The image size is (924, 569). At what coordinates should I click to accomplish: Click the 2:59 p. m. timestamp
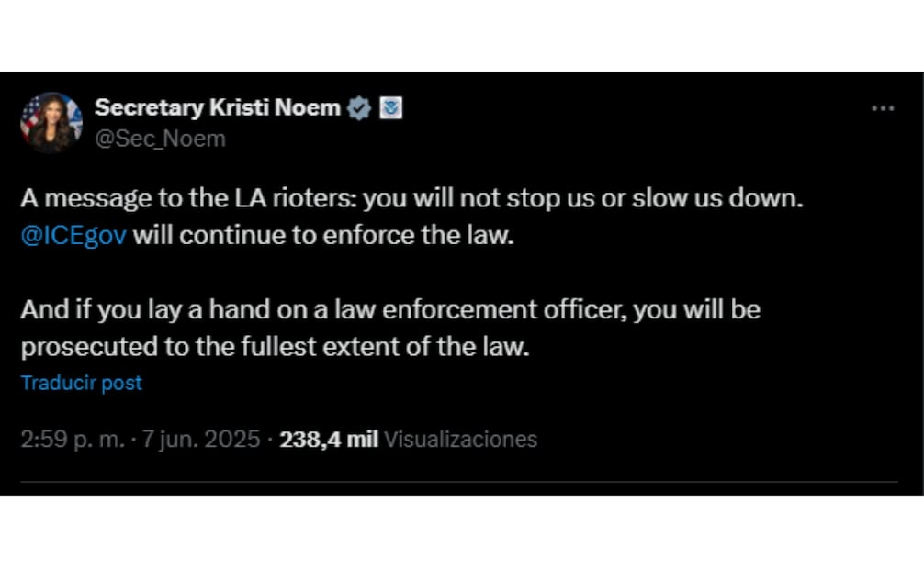coord(72,440)
